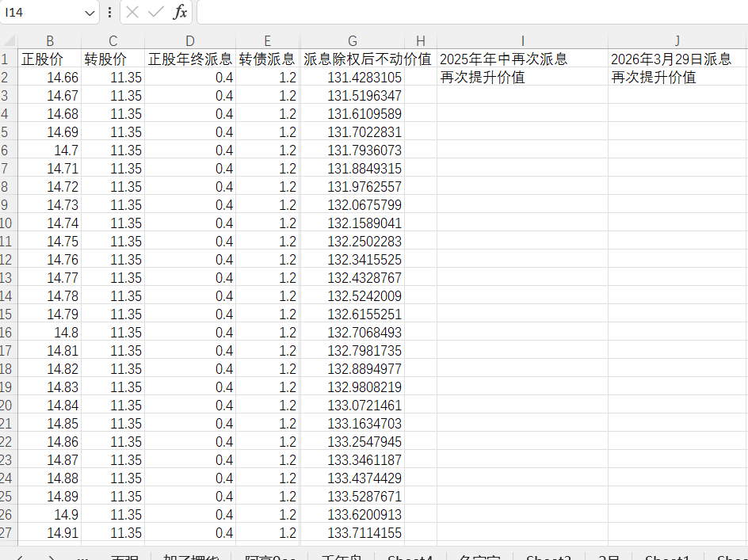This screenshot has width=748, height=560.
Task: Open the Sheet3 worksheet tab
Action: tap(548, 558)
